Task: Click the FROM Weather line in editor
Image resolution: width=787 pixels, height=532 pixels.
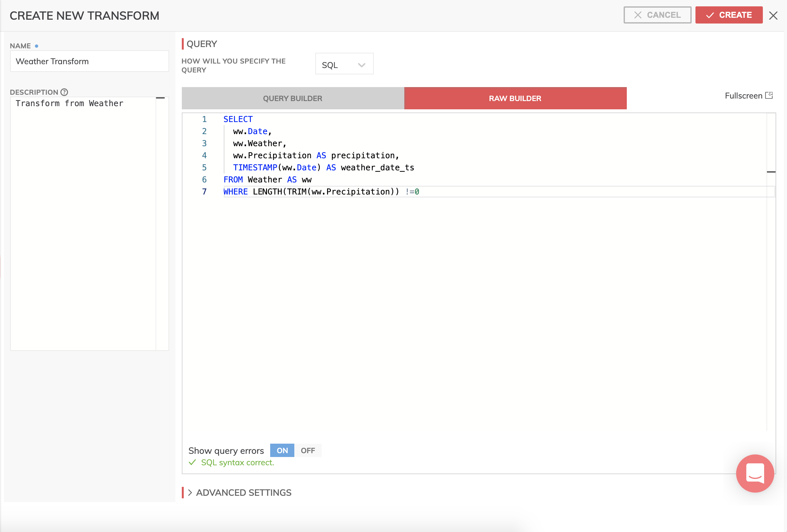Action: click(x=268, y=180)
